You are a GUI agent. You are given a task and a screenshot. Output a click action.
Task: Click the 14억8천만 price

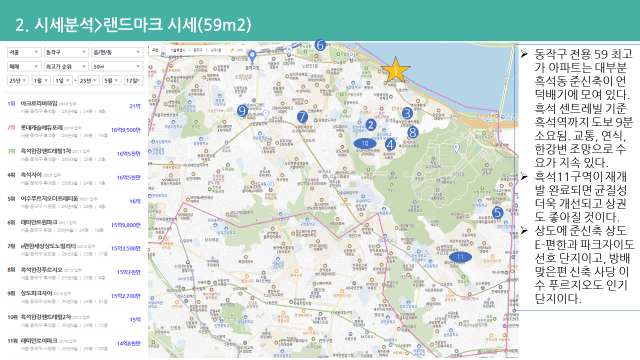[x=129, y=343]
